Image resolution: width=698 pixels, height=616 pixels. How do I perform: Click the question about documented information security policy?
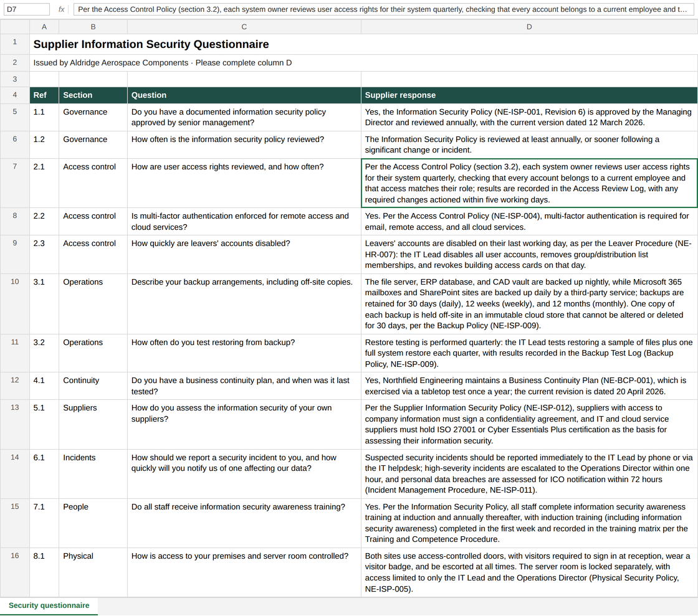click(244, 118)
